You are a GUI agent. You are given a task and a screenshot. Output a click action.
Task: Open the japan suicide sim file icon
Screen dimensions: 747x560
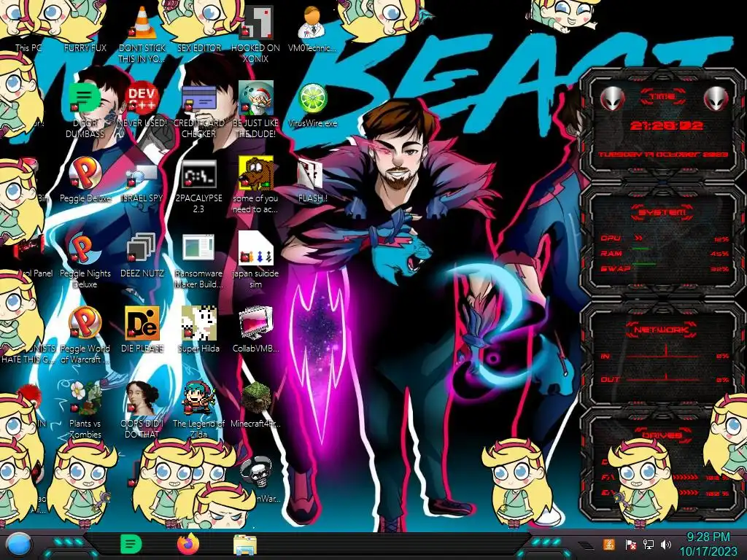pos(256,248)
